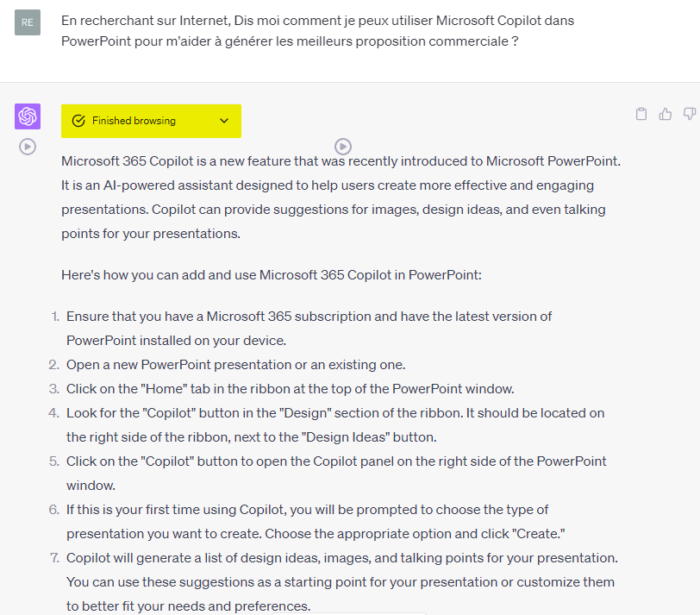The height and width of the screenshot is (615, 700).
Task: Click the checkmark icon in Finished browsing
Action: coord(78,121)
